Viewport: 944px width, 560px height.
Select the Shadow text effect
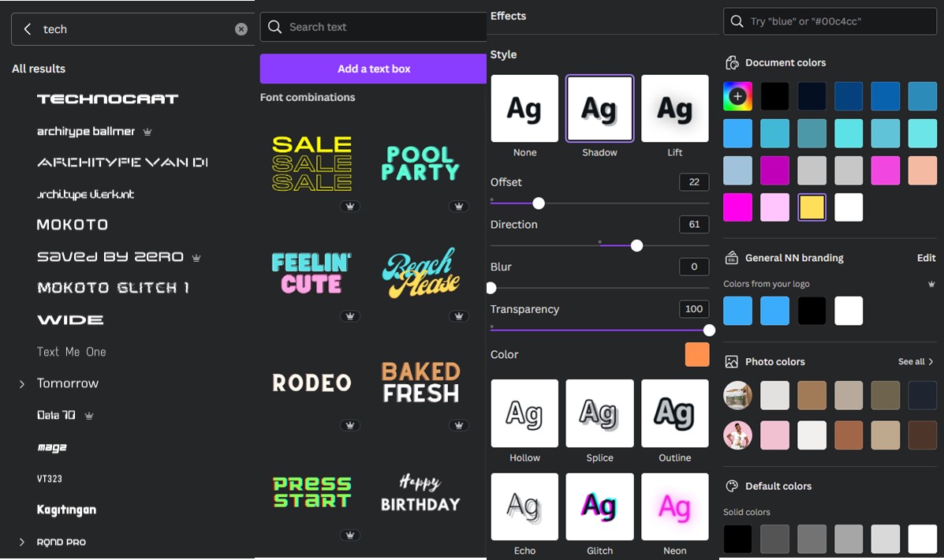(599, 108)
